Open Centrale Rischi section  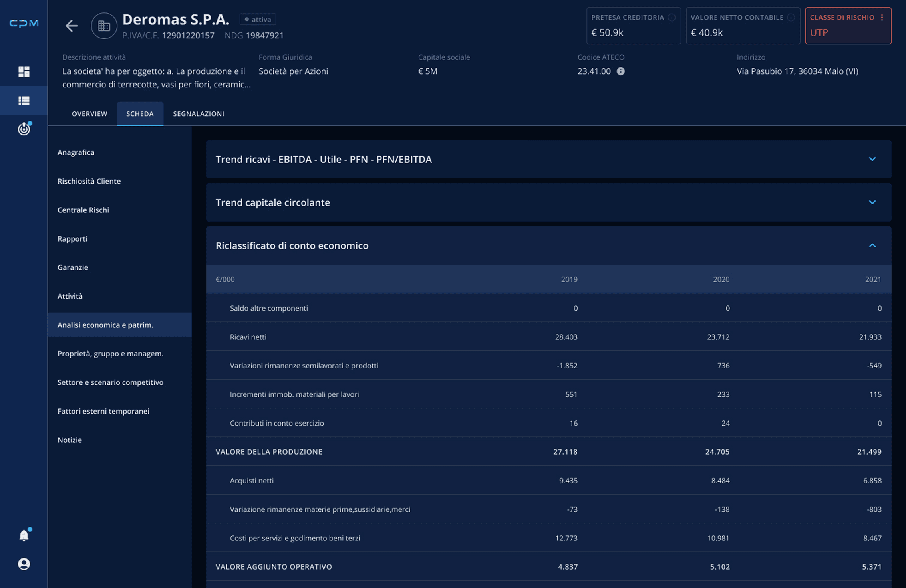tap(83, 210)
